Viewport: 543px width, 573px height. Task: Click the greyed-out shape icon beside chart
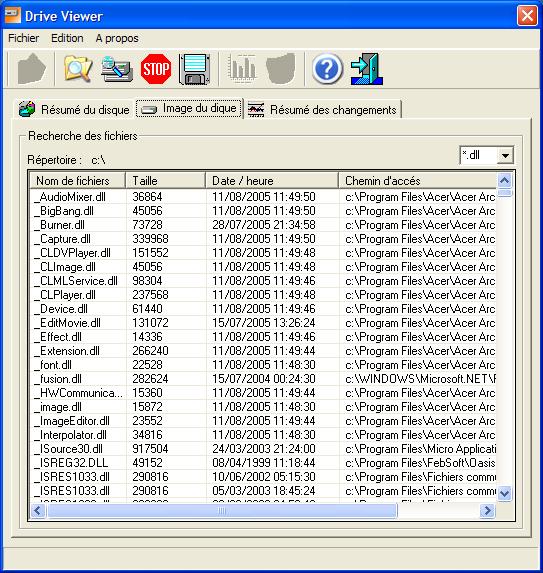tap(281, 68)
